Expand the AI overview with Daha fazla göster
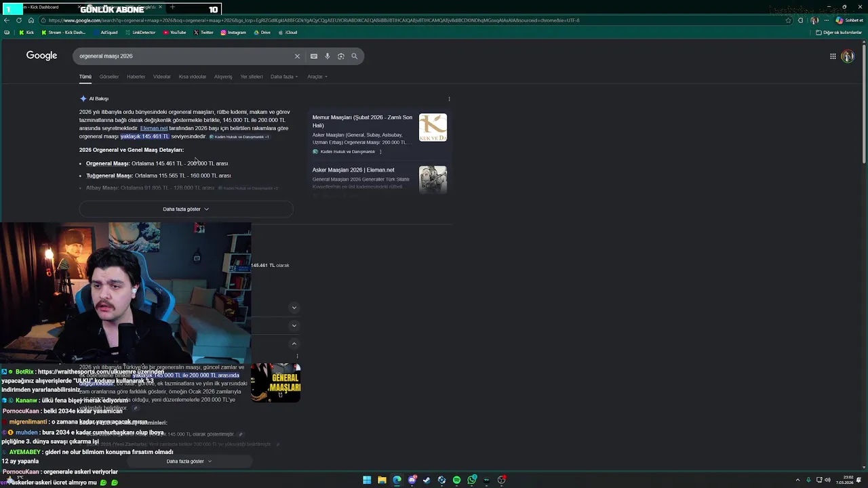 pyautogui.click(x=186, y=209)
